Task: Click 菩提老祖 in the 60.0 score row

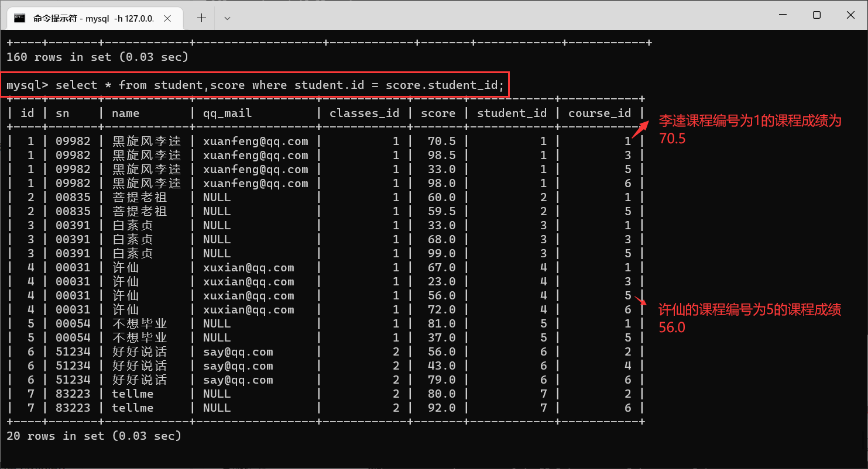Action: coord(139,197)
